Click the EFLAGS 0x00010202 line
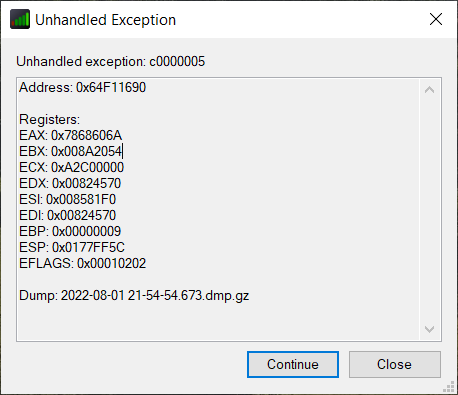The width and height of the screenshot is (458, 395). pos(82,263)
